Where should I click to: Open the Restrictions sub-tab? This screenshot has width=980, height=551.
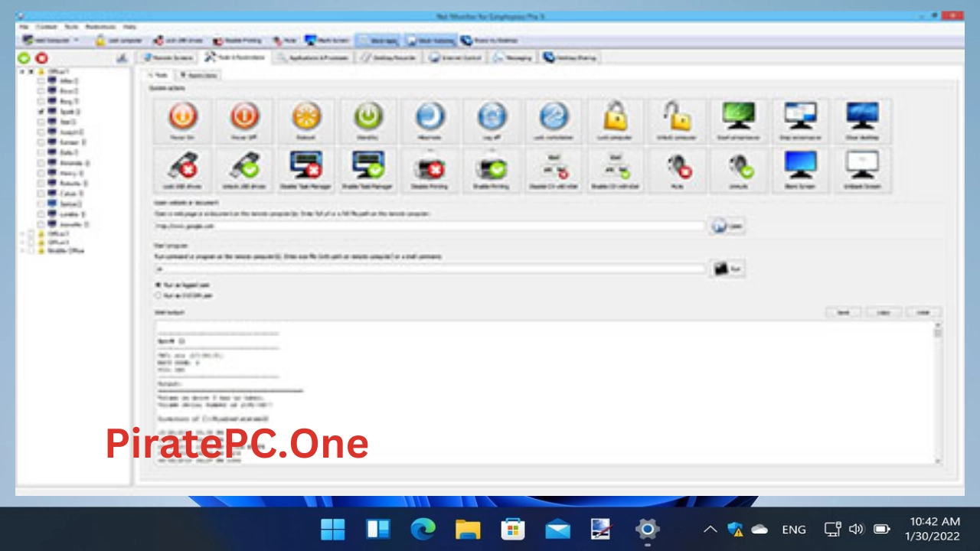[199, 75]
